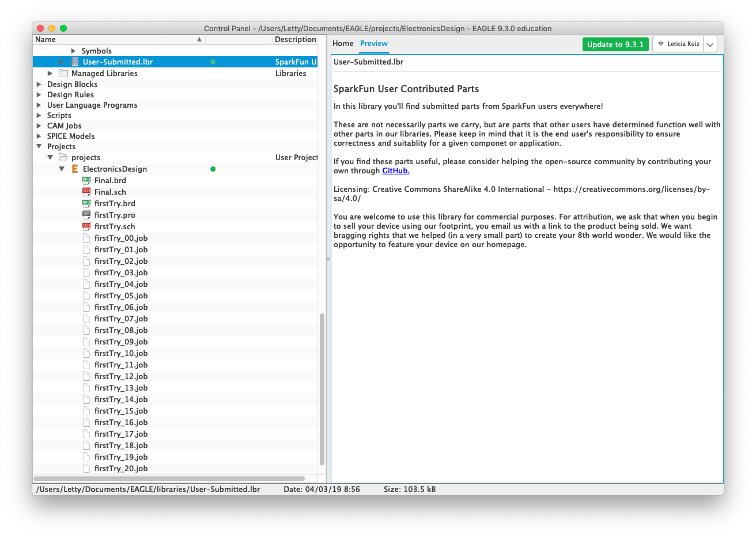Click the User-Submitted.lbr preview title text
Image resolution: width=756 pixels, height=538 pixels.
[368, 62]
